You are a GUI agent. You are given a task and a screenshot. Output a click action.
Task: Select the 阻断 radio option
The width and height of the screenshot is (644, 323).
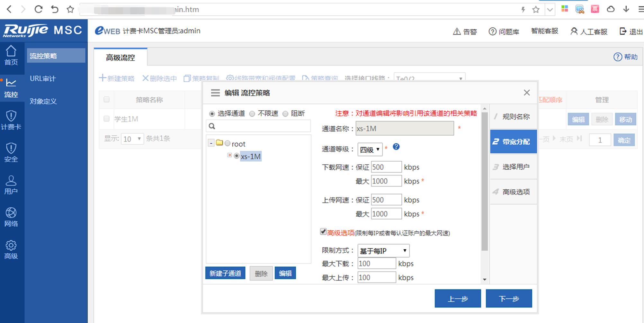click(x=285, y=114)
